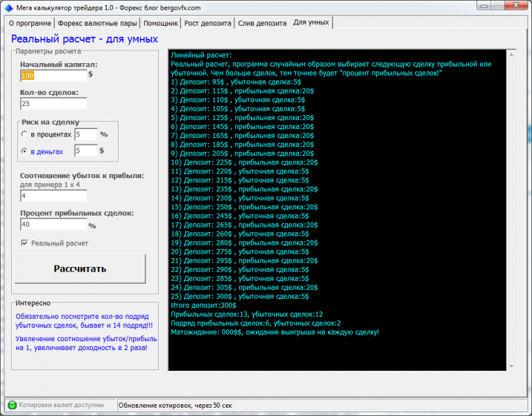Select the Для умных tab
The width and height of the screenshot is (532, 416).
click(311, 22)
